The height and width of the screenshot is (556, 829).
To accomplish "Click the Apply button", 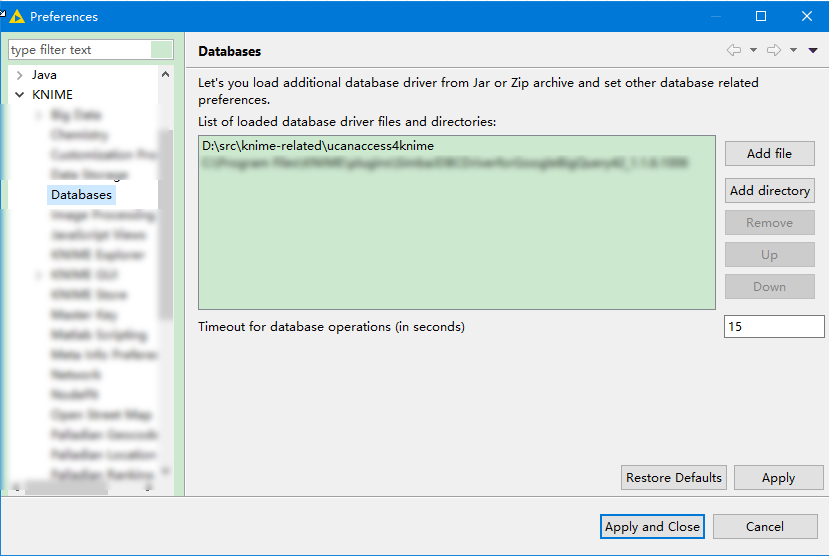I will (778, 477).
